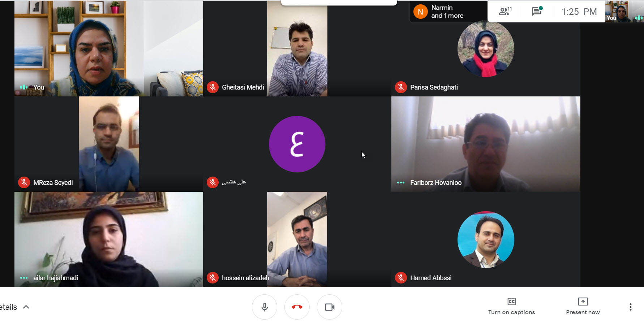Click three dots next to Fariborz Hovanloo
Image resolution: width=644 pixels, height=325 pixels.
[x=401, y=182]
